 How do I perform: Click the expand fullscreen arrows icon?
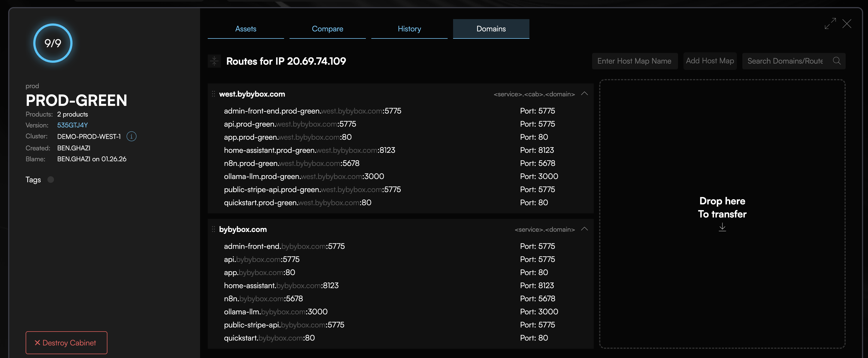pyautogui.click(x=830, y=24)
